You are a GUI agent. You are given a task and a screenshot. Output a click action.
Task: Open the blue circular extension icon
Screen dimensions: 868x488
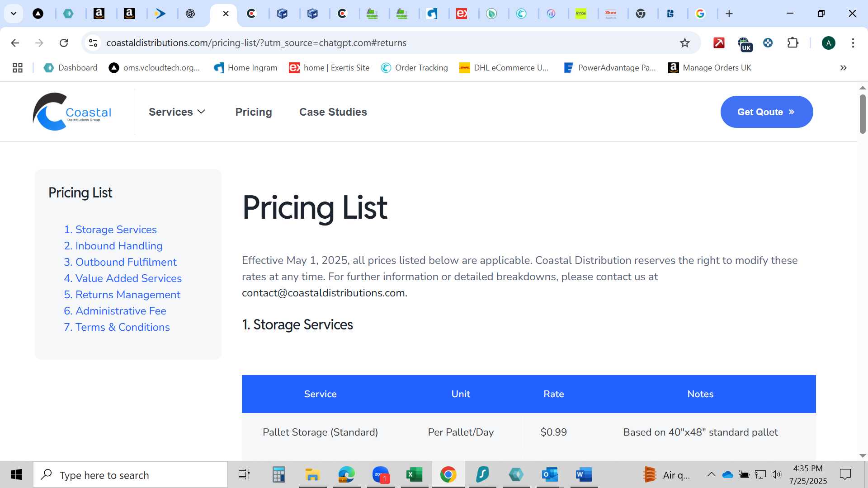coord(768,43)
